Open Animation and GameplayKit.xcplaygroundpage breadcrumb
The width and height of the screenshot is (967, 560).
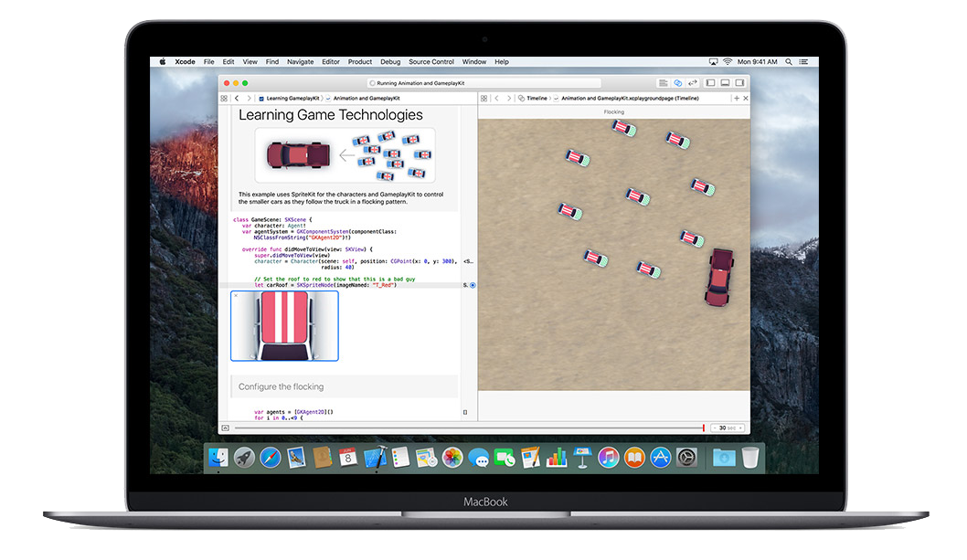(x=627, y=98)
